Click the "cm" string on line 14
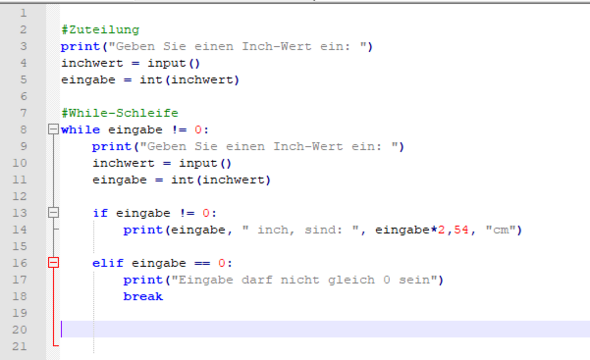Screen dimensions: 590x360 (x=500, y=230)
